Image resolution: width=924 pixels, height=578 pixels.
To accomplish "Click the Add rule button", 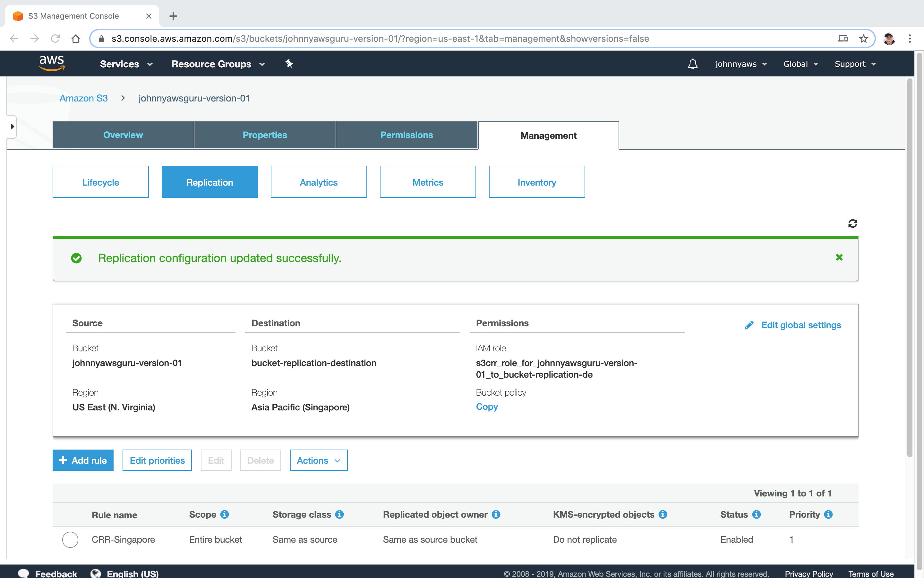I will click(83, 460).
